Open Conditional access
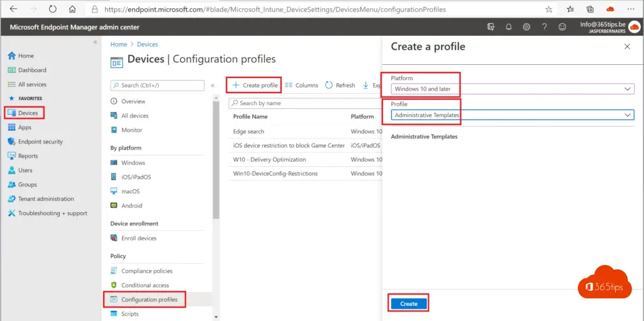 pos(145,285)
